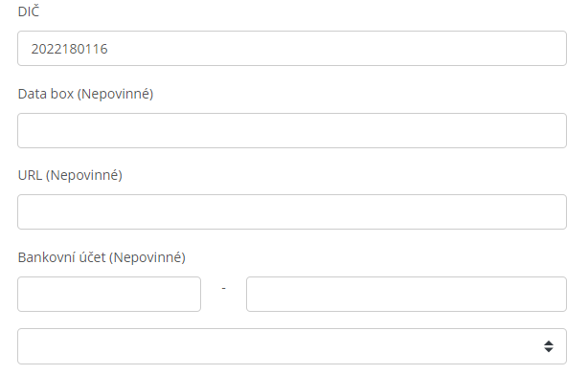Screen dimensions: 588x375
Task: Select the URL text field
Action: click(x=292, y=212)
